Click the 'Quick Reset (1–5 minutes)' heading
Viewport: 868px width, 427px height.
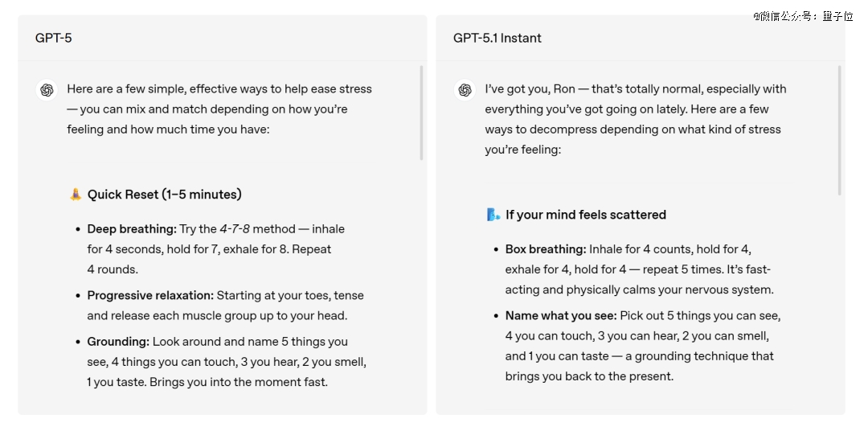point(164,195)
